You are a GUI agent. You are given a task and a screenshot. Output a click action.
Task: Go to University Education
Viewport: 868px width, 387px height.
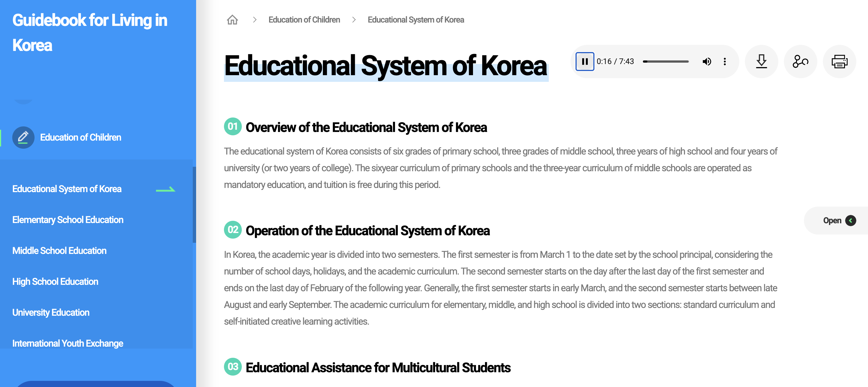[51, 313]
